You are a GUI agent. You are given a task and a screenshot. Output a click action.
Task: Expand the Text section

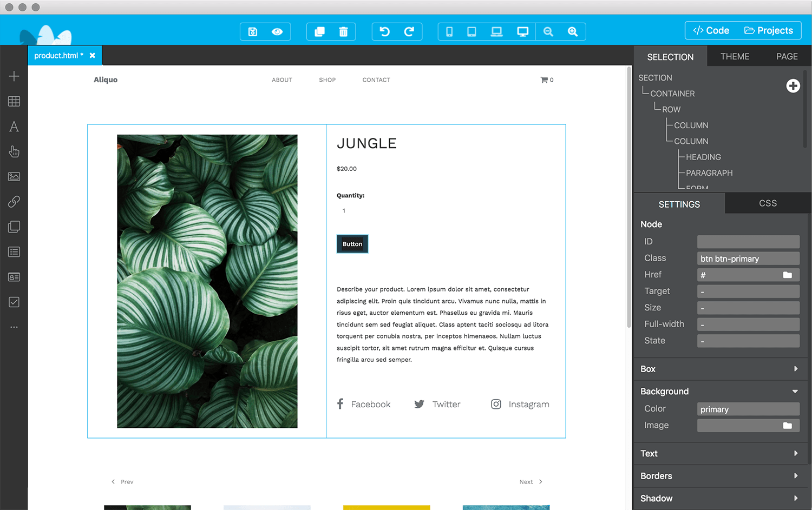[x=795, y=453]
